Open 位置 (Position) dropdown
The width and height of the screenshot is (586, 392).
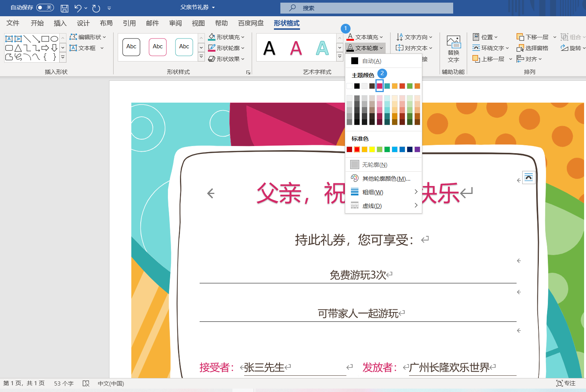485,37
